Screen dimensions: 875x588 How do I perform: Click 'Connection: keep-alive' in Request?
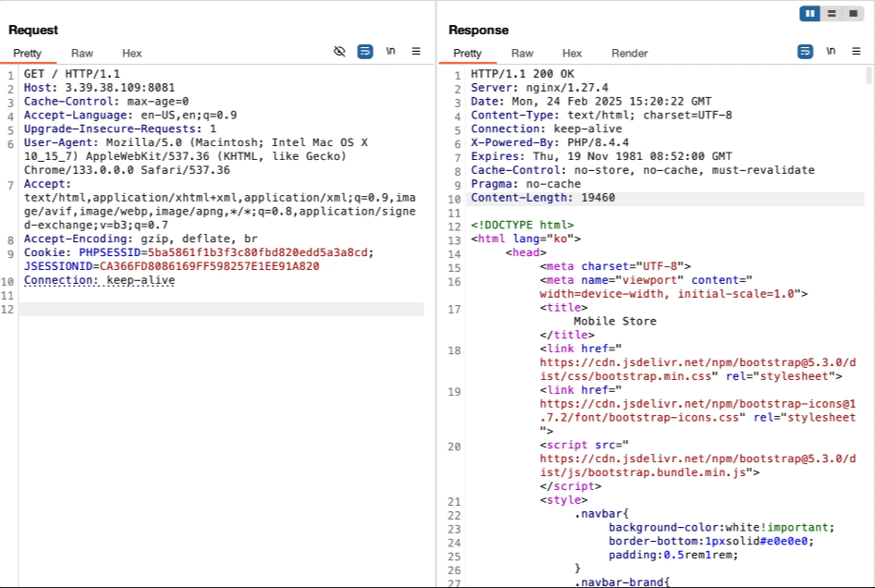pyautogui.click(x=99, y=280)
